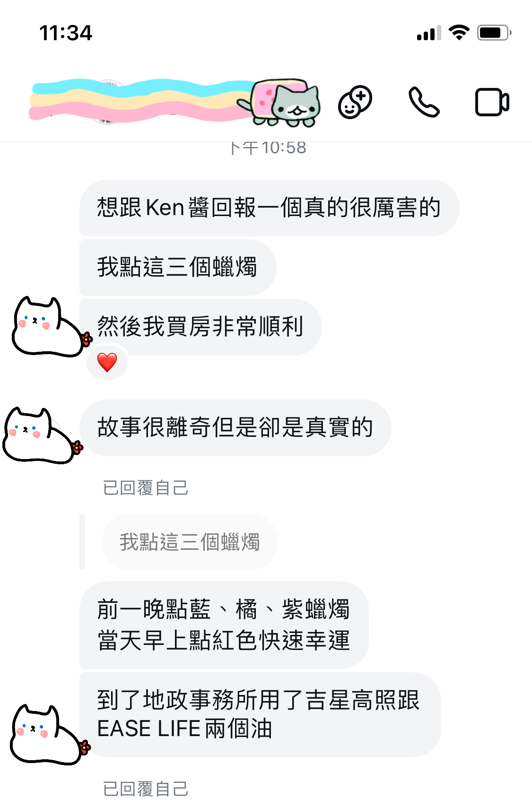The height and width of the screenshot is (807, 532).
Task: Select message 故事很離奇但是卻是真實的
Action: click(235, 428)
